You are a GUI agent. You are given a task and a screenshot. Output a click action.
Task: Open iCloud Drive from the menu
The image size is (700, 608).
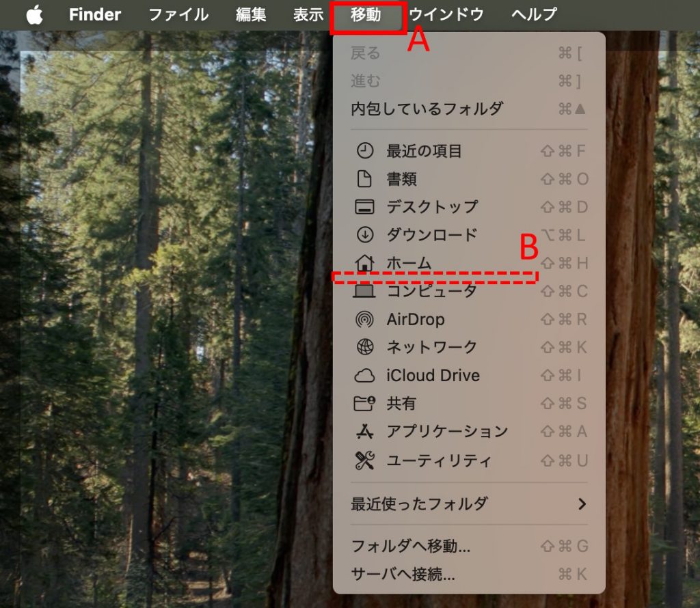point(469,376)
